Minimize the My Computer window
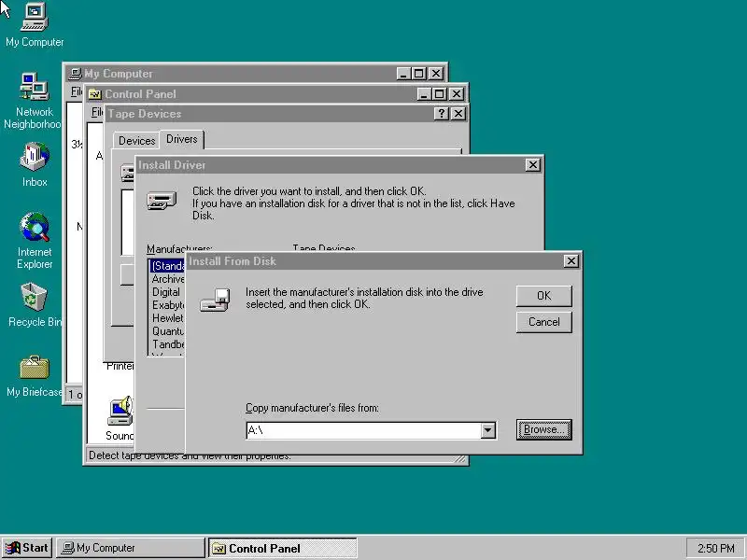The height and width of the screenshot is (560, 747). [403, 74]
